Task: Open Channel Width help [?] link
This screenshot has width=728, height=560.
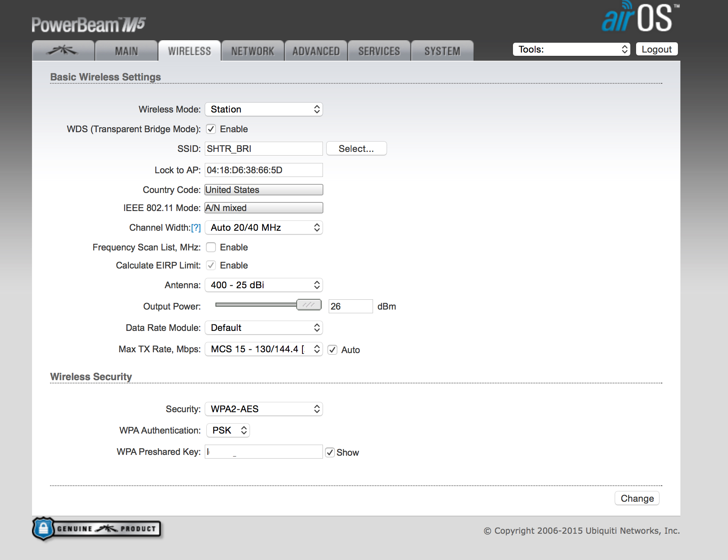Action: point(196,227)
